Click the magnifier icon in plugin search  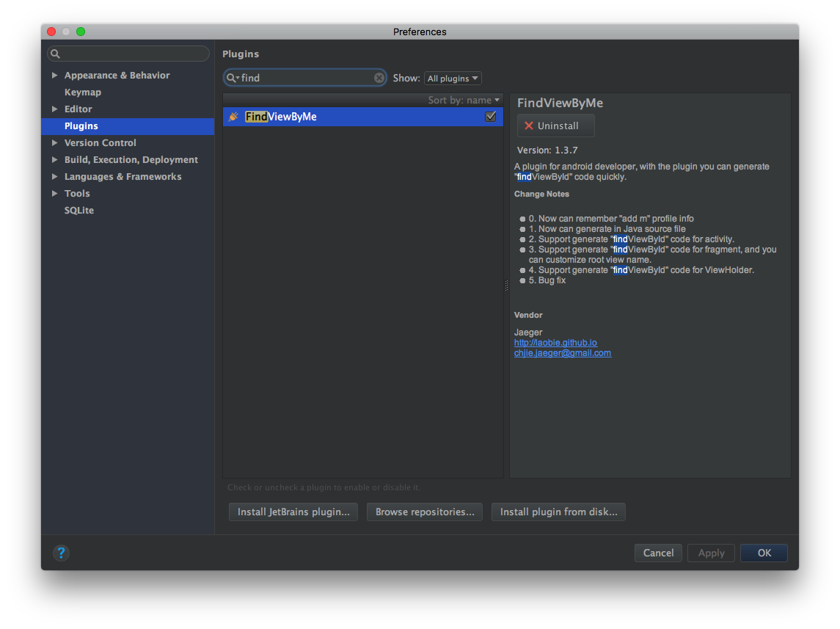(x=232, y=78)
